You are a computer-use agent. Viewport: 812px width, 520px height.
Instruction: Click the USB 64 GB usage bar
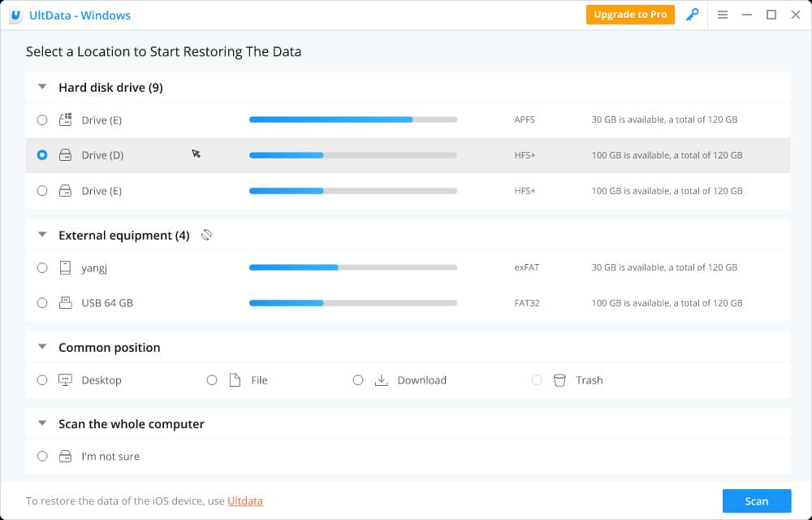pos(353,303)
